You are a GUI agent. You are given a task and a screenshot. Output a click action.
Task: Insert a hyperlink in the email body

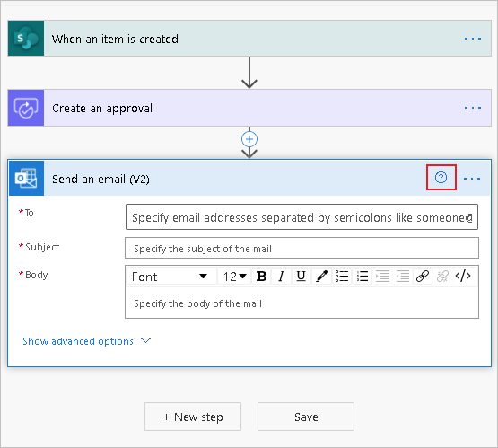point(423,277)
